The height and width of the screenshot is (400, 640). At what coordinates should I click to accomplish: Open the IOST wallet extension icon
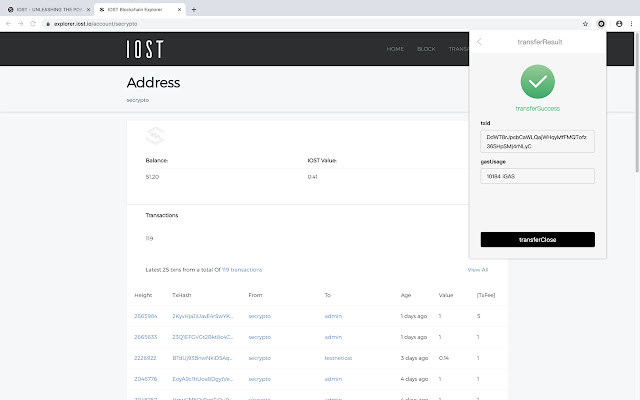(601, 24)
